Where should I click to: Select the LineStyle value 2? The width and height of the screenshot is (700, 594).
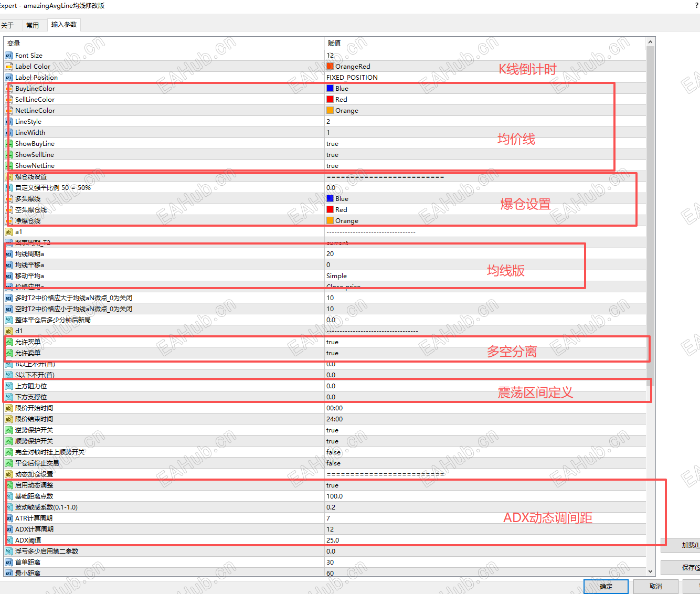click(x=328, y=122)
